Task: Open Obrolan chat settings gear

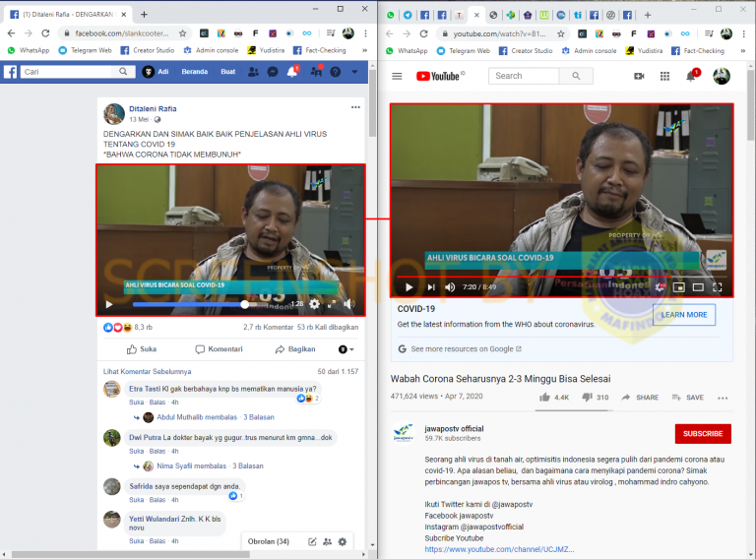Action: pos(343,541)
